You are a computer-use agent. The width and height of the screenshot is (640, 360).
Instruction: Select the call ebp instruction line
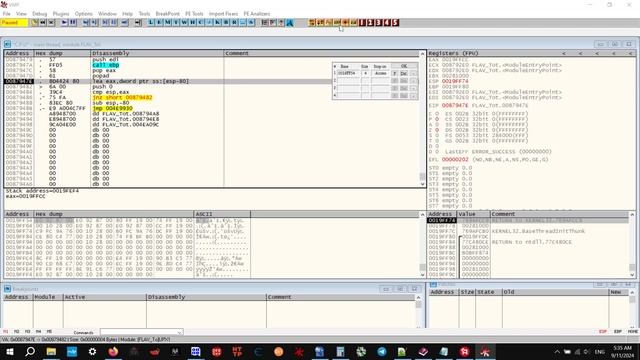tap(105, 65)
